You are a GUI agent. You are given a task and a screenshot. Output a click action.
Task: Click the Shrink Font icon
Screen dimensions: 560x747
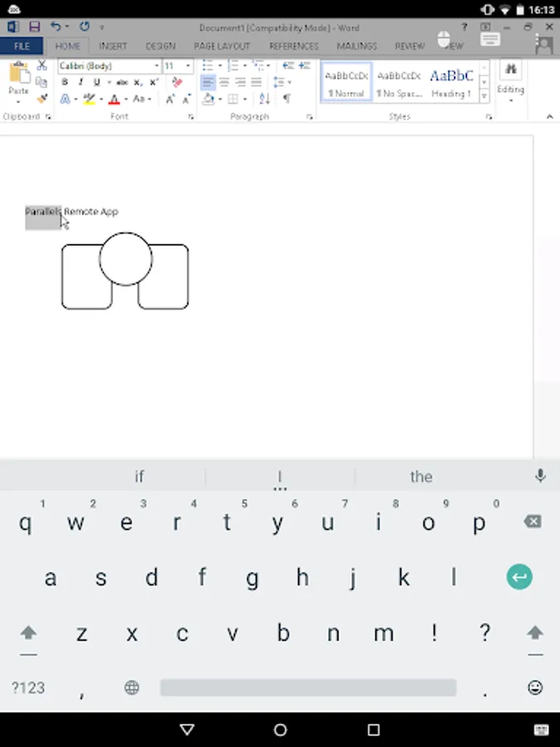click(x=186, y=99)
